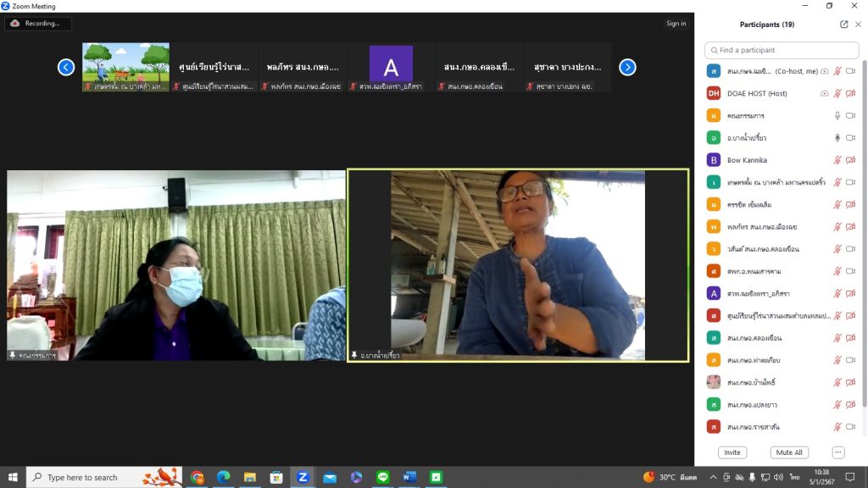Open the more options ellipsis menu
The height and width of the screenshot is (488, 868).
838,452
